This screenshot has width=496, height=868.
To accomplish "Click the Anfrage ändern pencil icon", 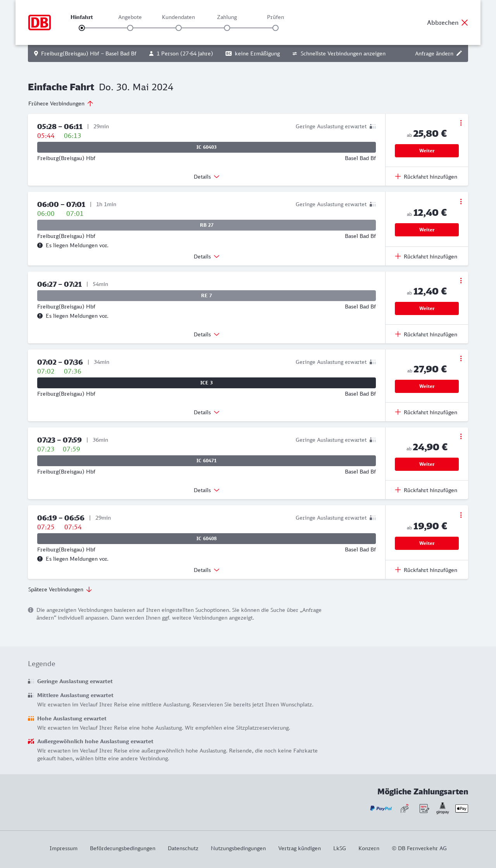I will coord(459,53).
